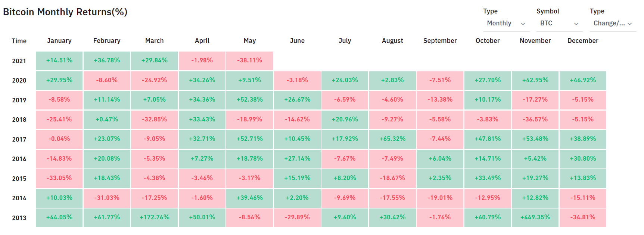
Task: Click the 2017 row label
Action: coord(19,139)
